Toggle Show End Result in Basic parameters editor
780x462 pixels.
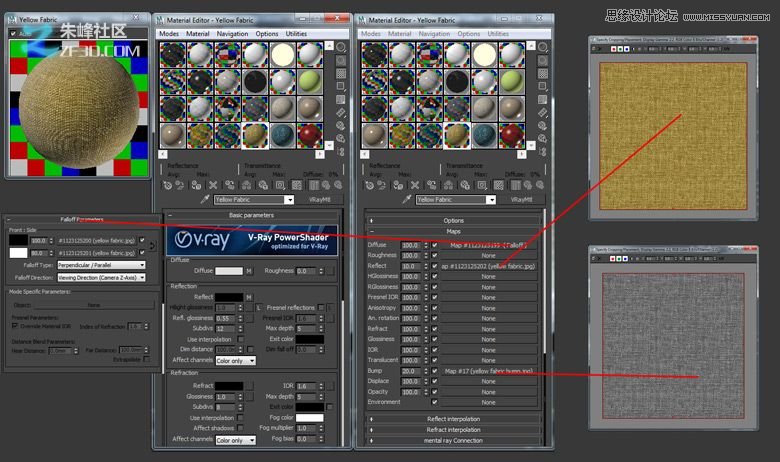[x=314, y=185]
